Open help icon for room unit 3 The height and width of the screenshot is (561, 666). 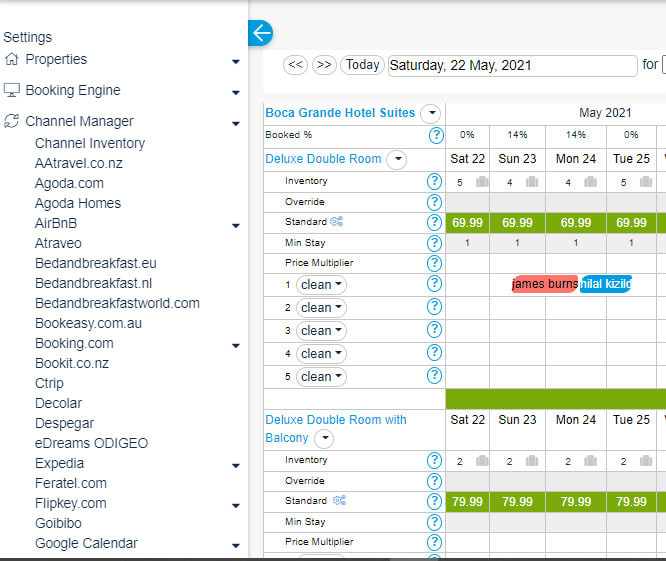tap(434, 330)
